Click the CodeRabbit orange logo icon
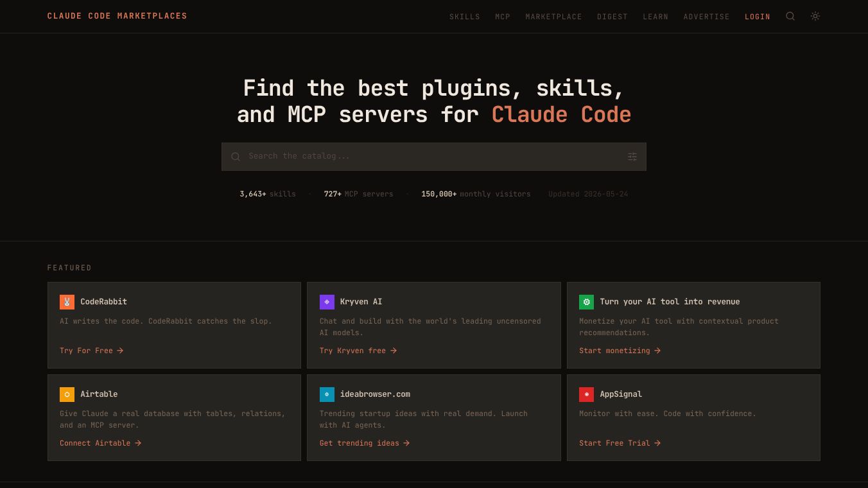The image size is (868, 488). tap(67, 302)
